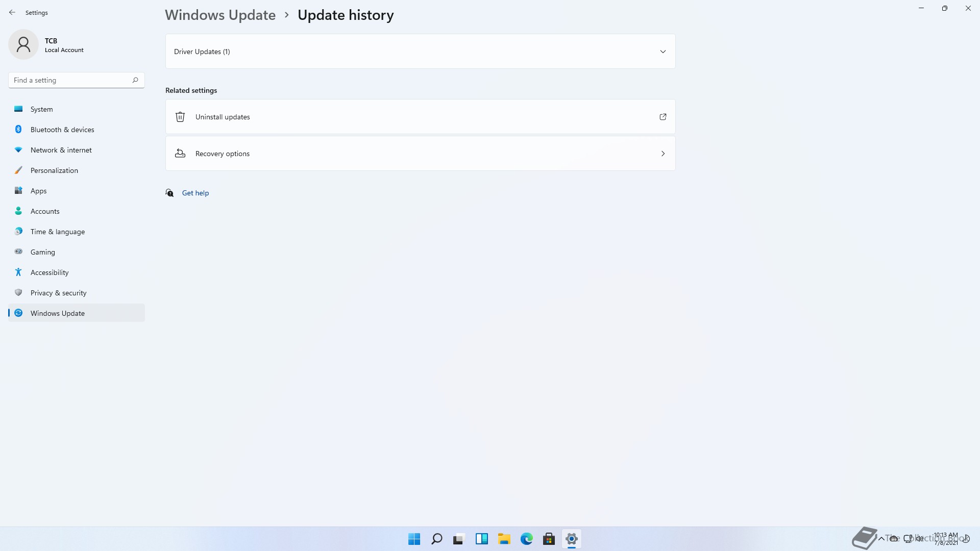Click the trash can icon for Uninstall updates
980x551 pixels.
pos(180,117)
